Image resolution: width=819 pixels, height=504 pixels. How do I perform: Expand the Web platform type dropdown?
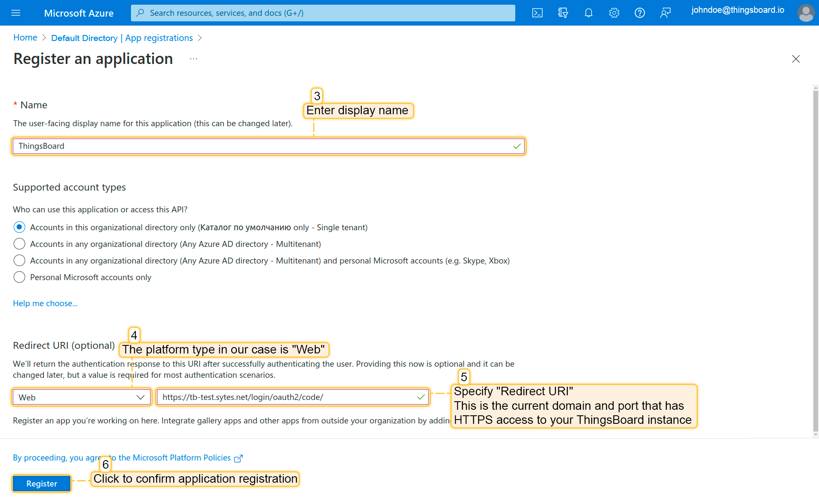[x=81, y=397]
